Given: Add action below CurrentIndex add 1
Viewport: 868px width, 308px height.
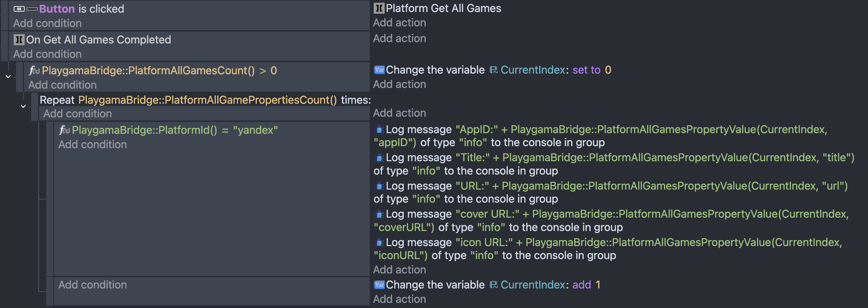Looking at the screenshot, I should (x=399, y=299).
